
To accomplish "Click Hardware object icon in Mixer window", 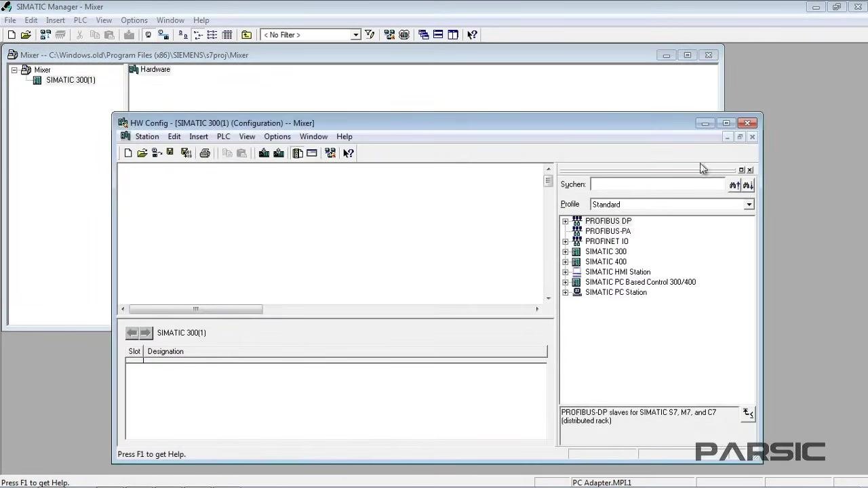I will click(134, 69).
